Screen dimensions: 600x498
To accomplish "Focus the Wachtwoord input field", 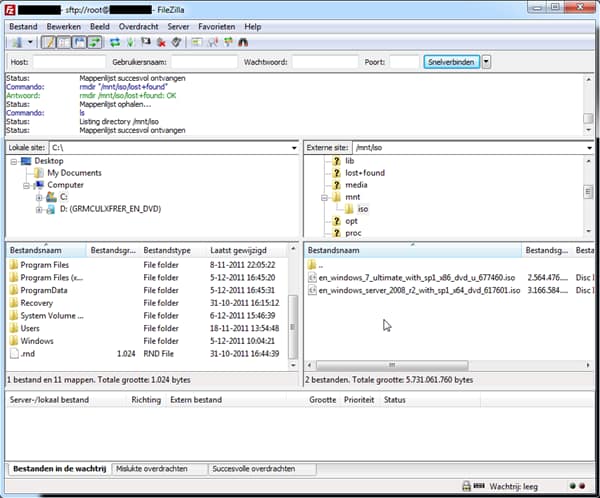I will [x=325, y=62].
